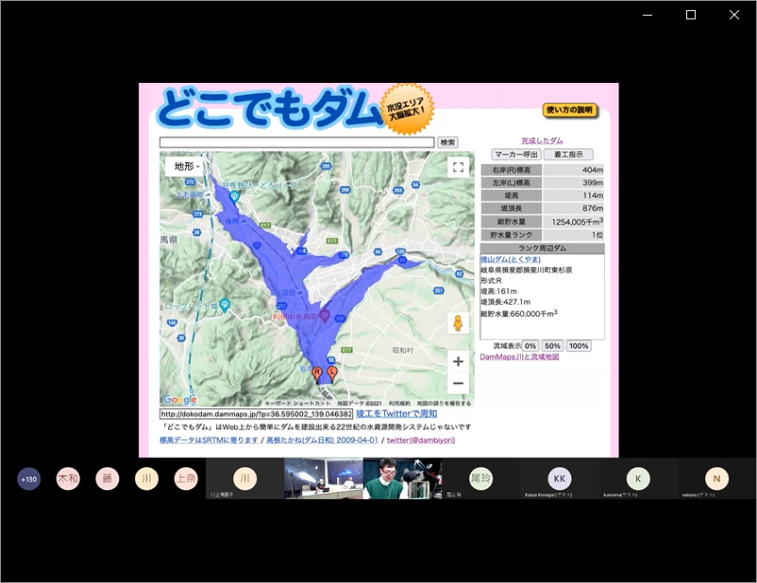The width and height of the screenshot is (757, 583).
Task: Zoom in the map with plus button
Action: 458,362
